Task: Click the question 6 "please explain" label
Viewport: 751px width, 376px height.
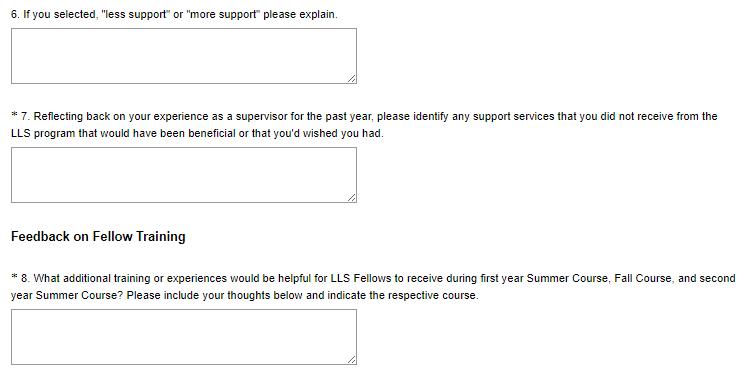Action: coord(174,15)
